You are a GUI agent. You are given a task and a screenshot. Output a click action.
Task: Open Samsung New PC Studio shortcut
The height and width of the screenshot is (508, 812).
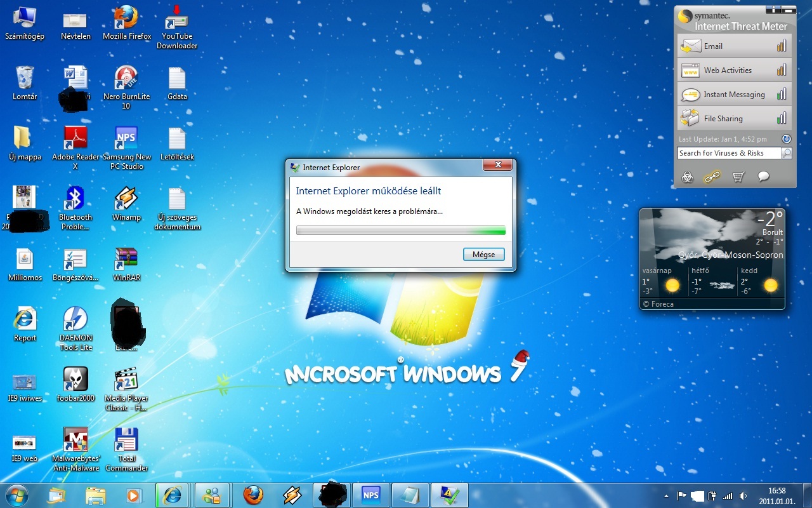pyautogui.click(x=127, y=149)
